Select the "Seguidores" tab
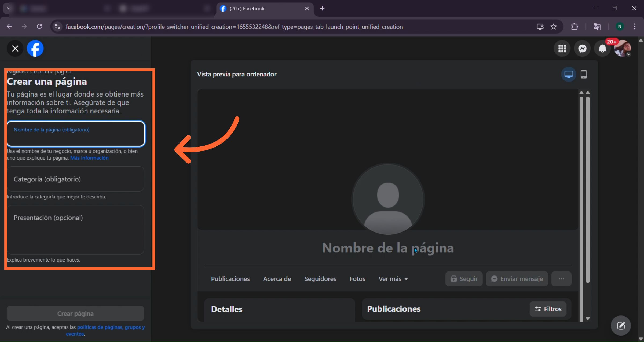Image resolution: width=644 pixels, height=342 pixels. click(x=320, y=279)
